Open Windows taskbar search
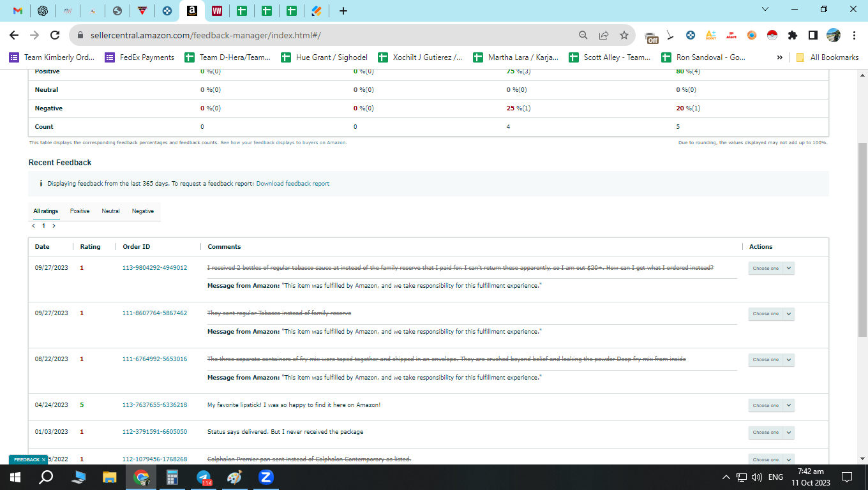Viewport: 868px width, 490px height. click(46, 477)
